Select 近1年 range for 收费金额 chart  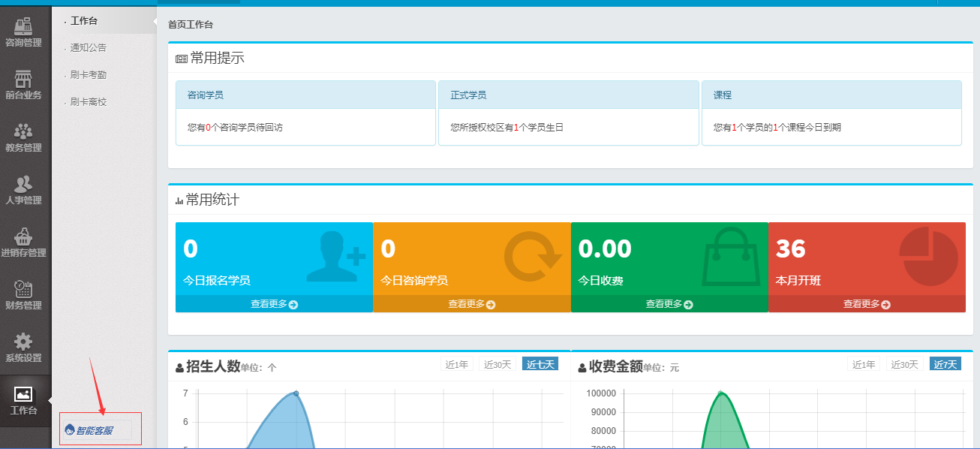[x=864, y=364]
